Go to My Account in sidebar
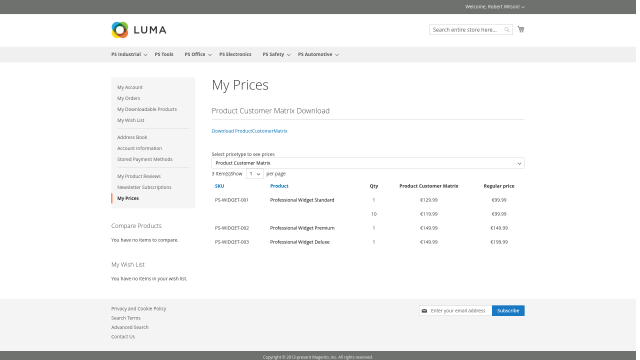 tap(130, 87)
